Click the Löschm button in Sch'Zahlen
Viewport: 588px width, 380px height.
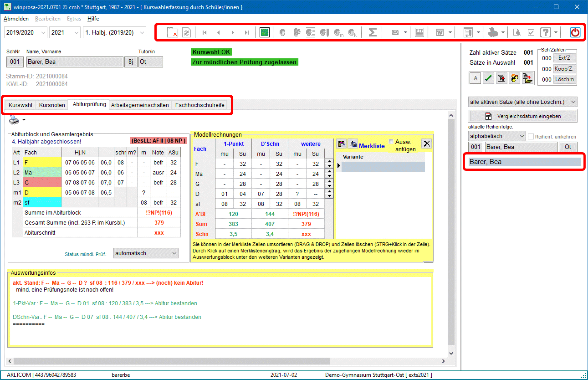click(564, 79)
